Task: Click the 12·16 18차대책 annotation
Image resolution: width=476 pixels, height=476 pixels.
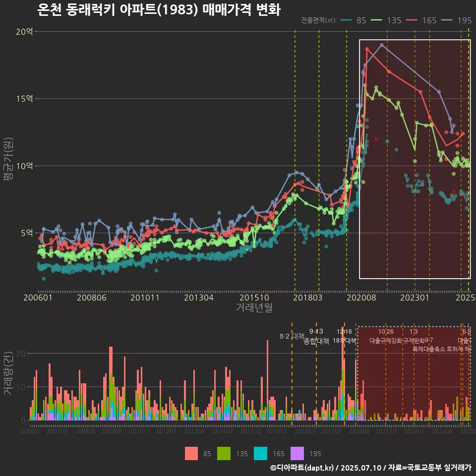Action: [344, 336]
